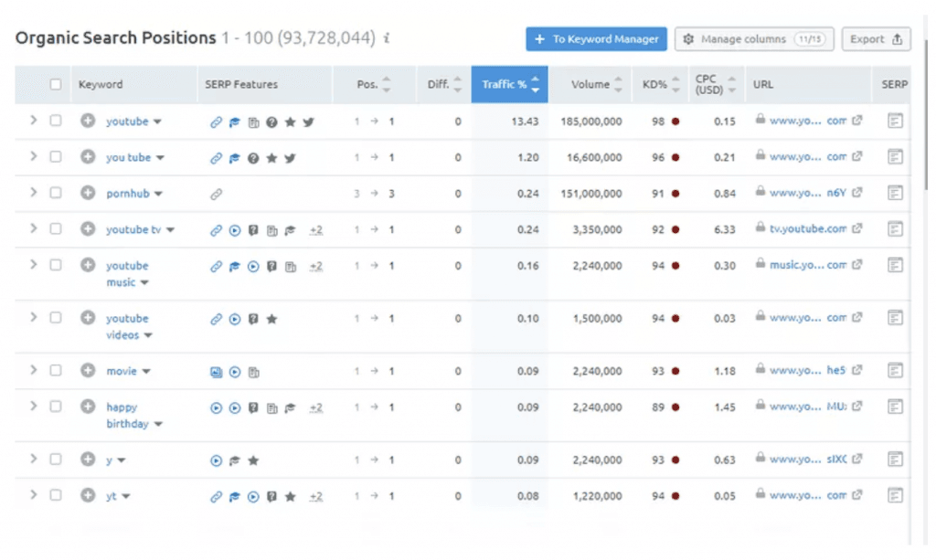The width and height of the screenshot is (936, 560).
Task: Click Twitter SERP feature icon in youtube row
Action: (x=309, y=122)
